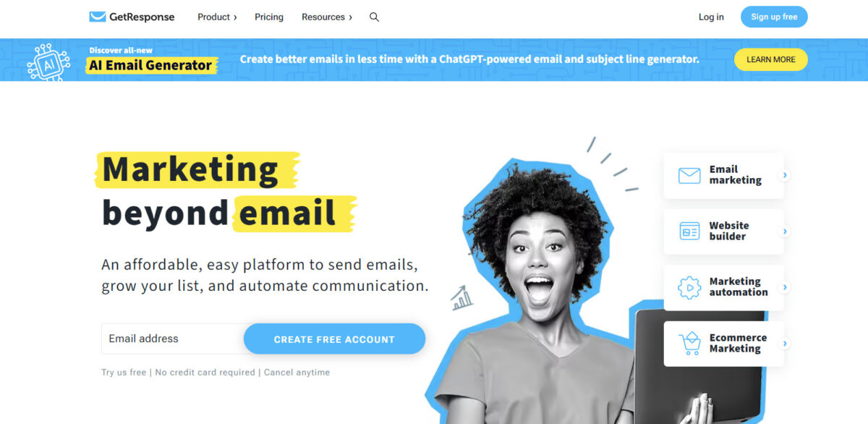Click the Ecommerce Marketing cart icon
868x424 pixels.
coord(689,343)
